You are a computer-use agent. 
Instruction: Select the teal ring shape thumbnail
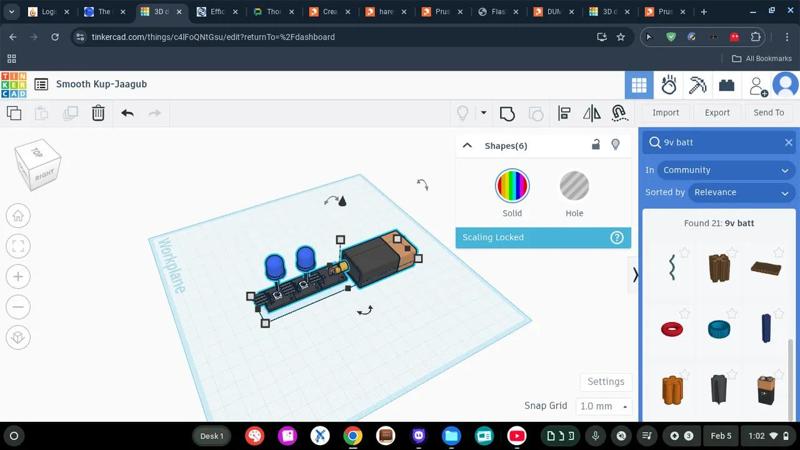coord(719,329)
